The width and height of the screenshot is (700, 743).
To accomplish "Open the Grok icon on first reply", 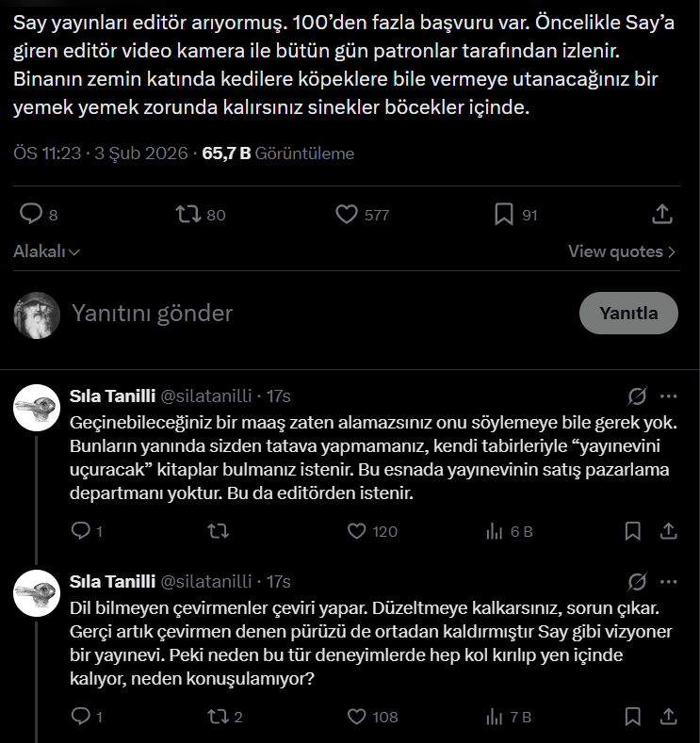I will point(637,396).
